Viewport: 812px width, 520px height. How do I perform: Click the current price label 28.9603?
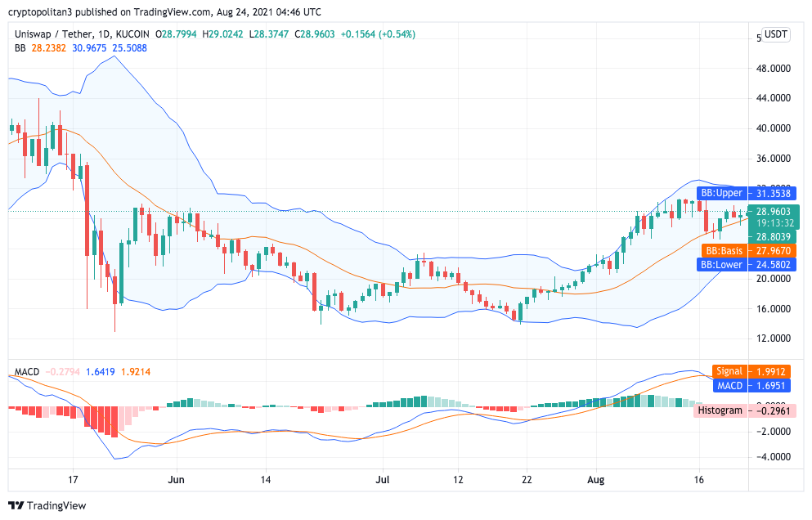click(x=774, y=211)
